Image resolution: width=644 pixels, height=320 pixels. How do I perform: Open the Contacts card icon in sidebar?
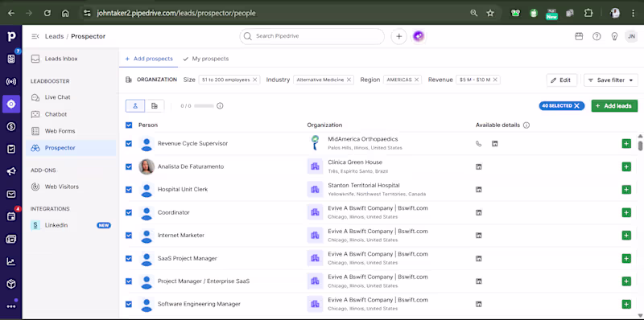coord(11,239)
